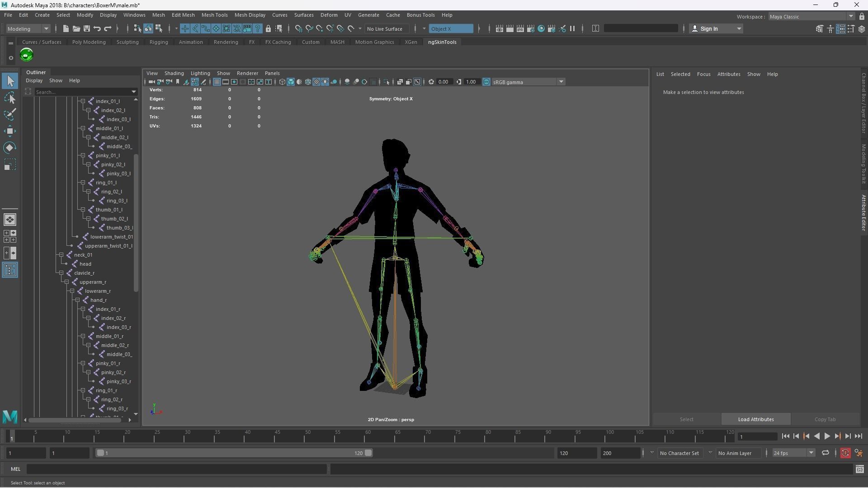Open the Mesh Tools menu

(214, 15)
